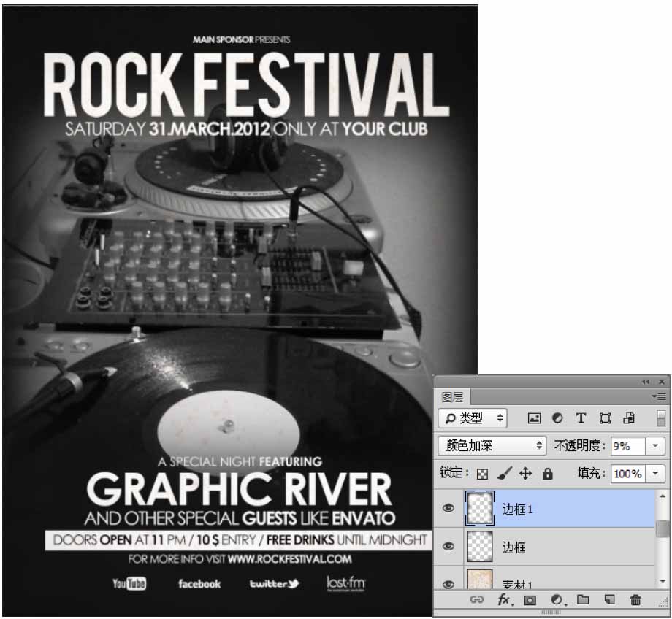Create new fill or adjustment layer

pyautogui.click(x=557, y=600)
